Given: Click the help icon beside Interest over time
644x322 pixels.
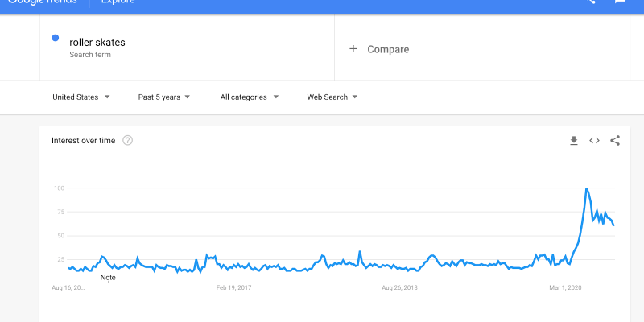Looking at the screenshot, I should coord(127,141).
